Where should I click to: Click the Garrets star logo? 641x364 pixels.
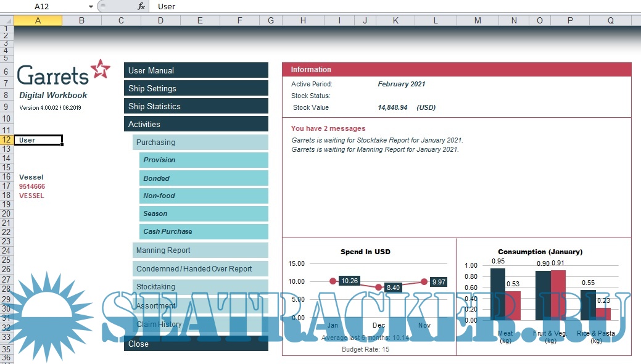[100, 69]
